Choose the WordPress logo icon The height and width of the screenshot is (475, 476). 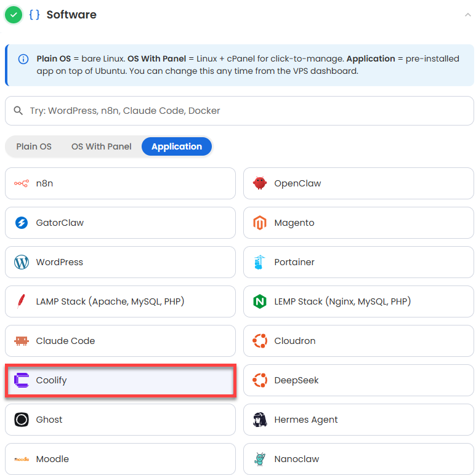22,262
